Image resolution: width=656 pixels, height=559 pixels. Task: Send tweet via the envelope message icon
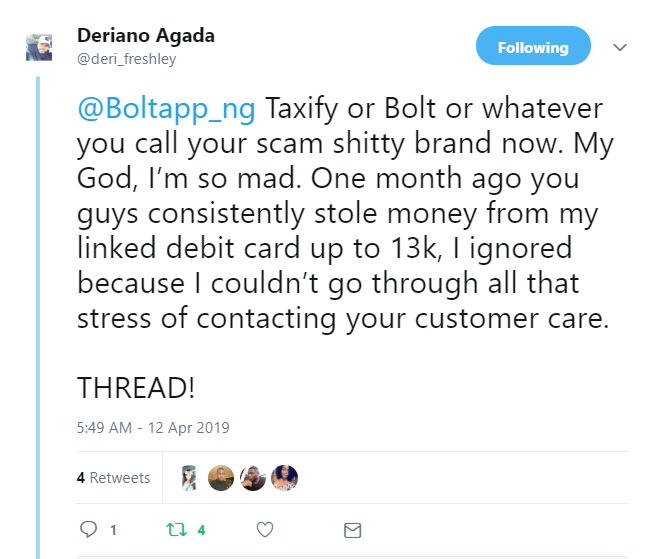(352, 530)
